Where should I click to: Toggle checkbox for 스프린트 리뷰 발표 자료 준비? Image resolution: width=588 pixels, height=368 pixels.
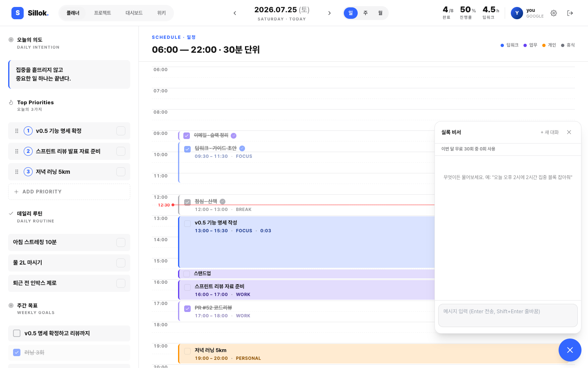coord(121,151)
